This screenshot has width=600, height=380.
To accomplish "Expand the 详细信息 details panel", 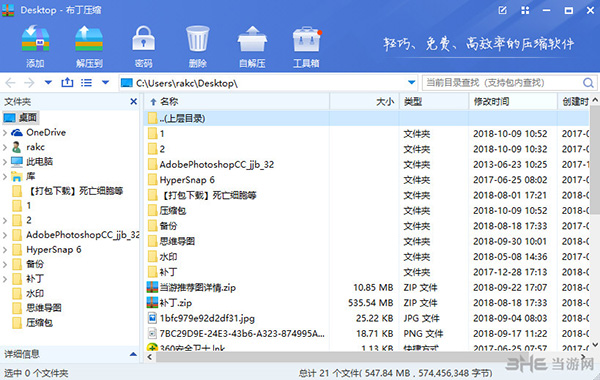I will point(133,354).
